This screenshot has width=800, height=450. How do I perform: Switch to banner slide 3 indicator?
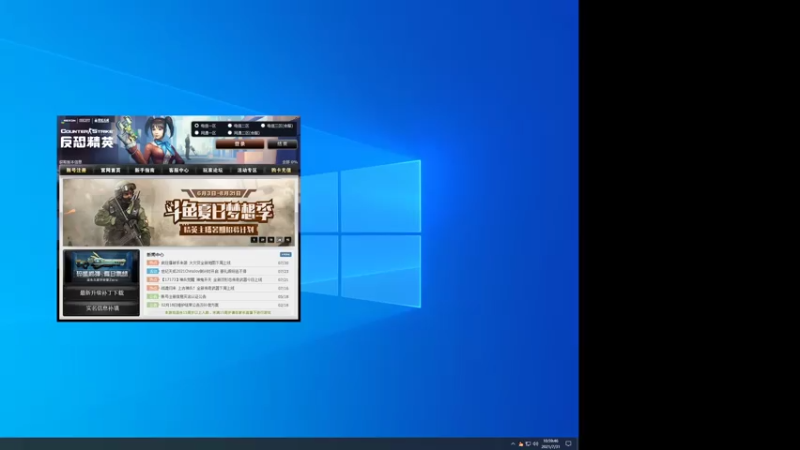coord(271,240)
